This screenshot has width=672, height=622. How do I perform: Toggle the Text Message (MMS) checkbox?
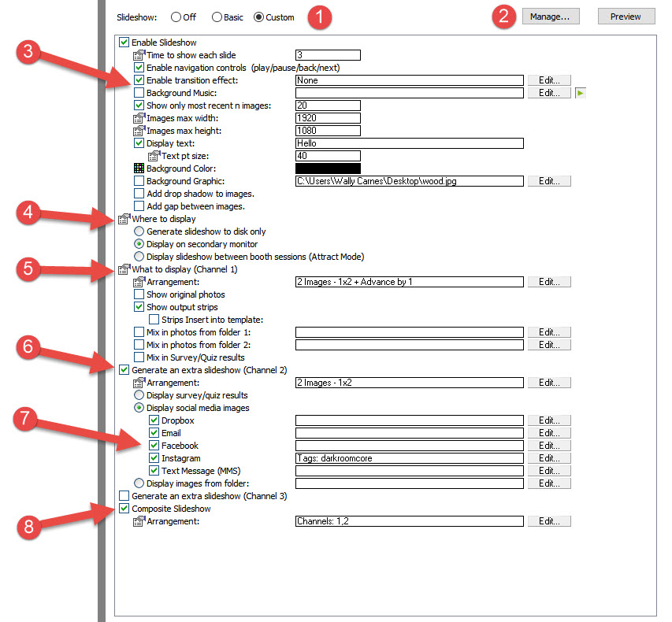pos(154,471)
